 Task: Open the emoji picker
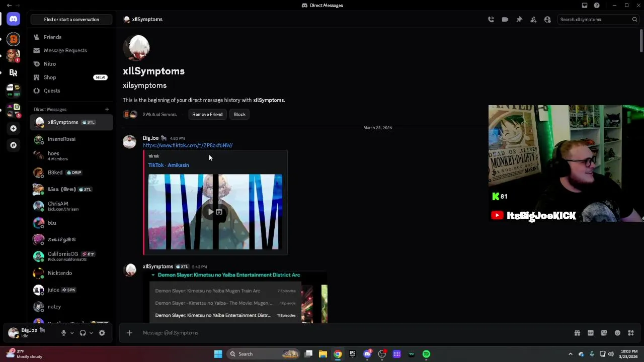617,333
